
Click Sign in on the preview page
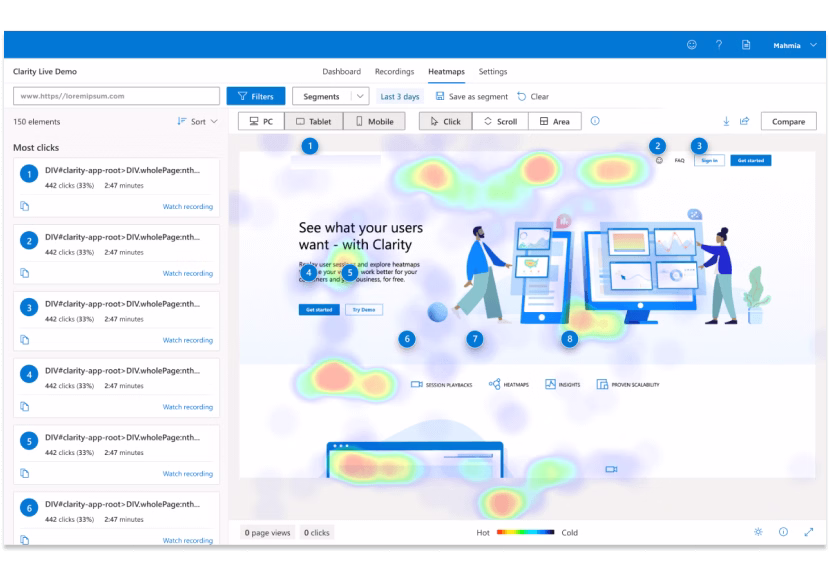click(709, 160)
